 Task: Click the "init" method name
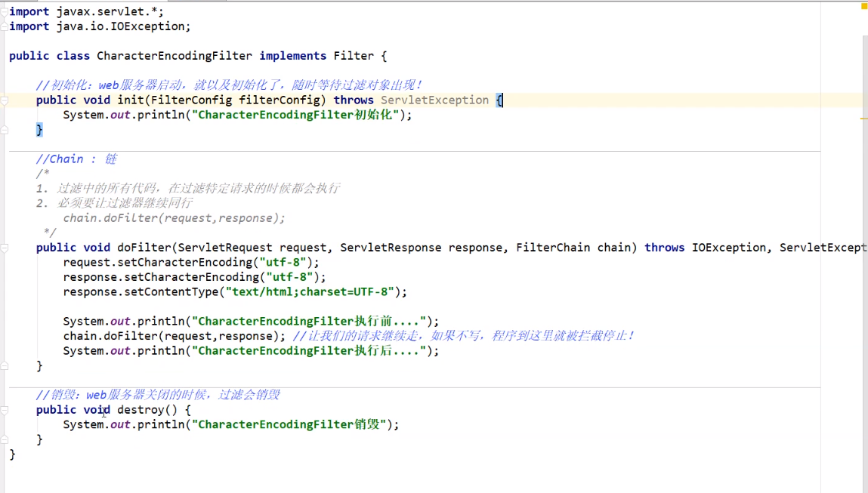131,100
